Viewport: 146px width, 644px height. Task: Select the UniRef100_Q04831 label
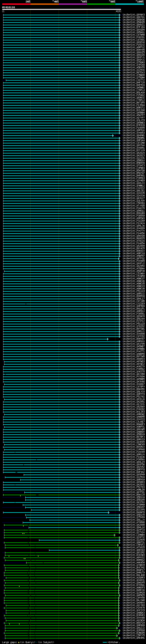click(134, 580)
